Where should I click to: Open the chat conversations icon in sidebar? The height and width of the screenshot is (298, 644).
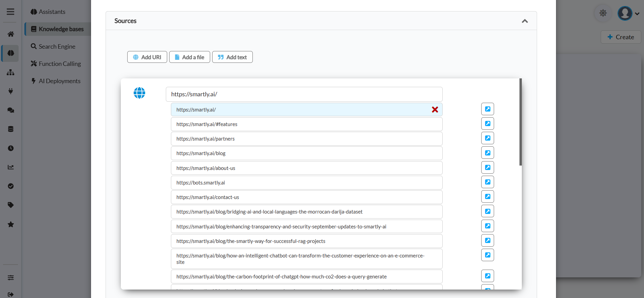10,110
